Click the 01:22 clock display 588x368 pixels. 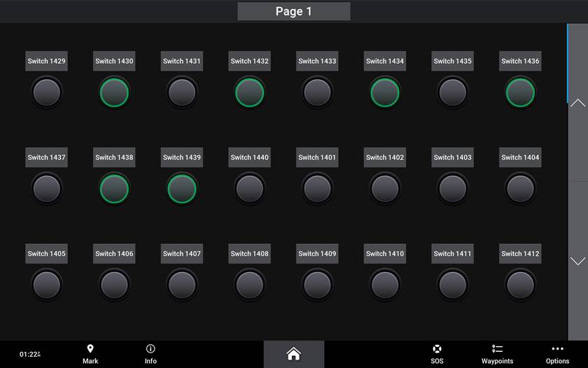[x=29, y=355]
